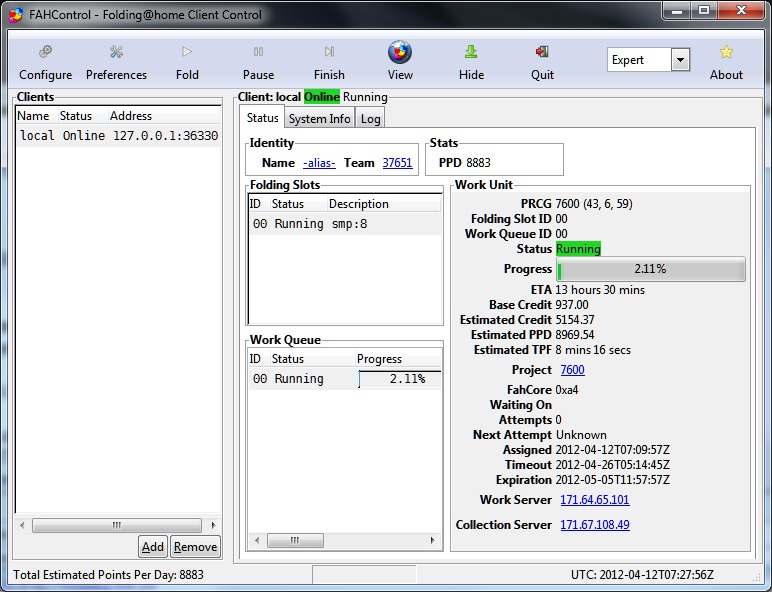
Task: Click Total Estimated Points Per Day status text
Action: (x=108, y=575)
